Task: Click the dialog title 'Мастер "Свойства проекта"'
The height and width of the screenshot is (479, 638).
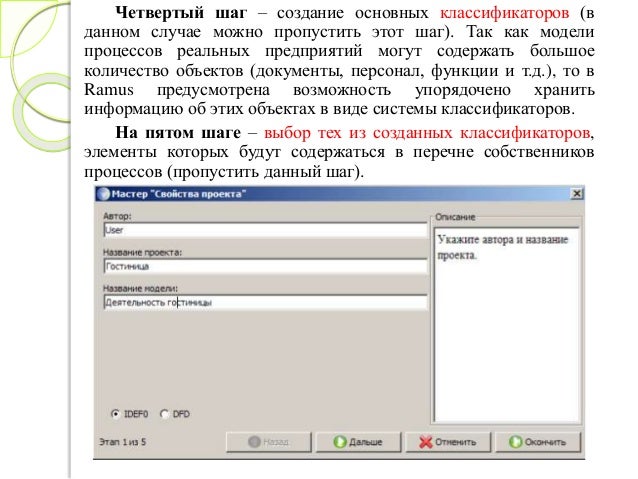Action: [x=179, y=194]
